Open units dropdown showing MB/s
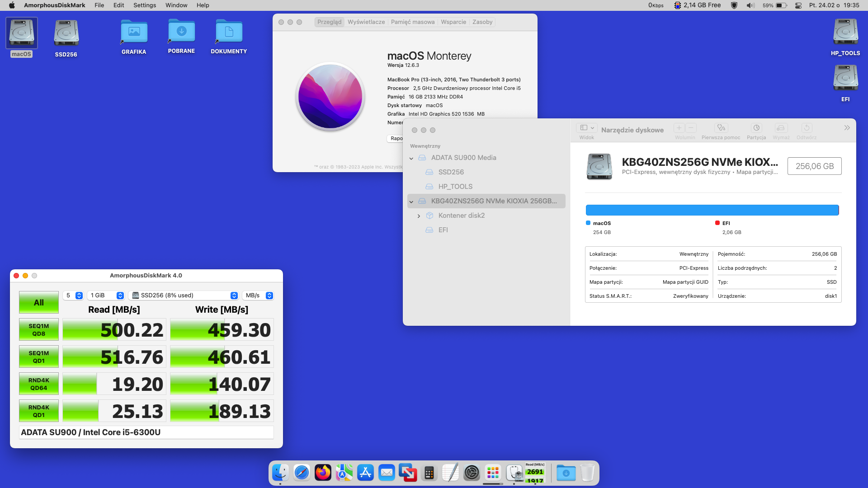868x488 pixels. tap(258, 296)
